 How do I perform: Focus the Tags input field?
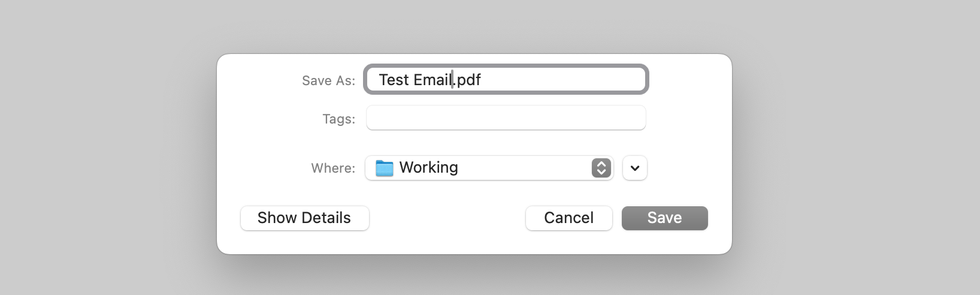[x=506, y=118]
